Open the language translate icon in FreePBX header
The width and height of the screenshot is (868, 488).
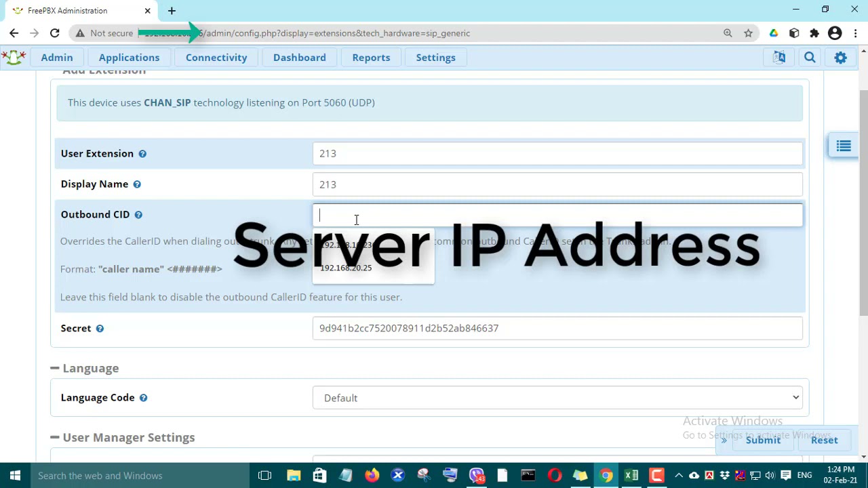[779, 58]
